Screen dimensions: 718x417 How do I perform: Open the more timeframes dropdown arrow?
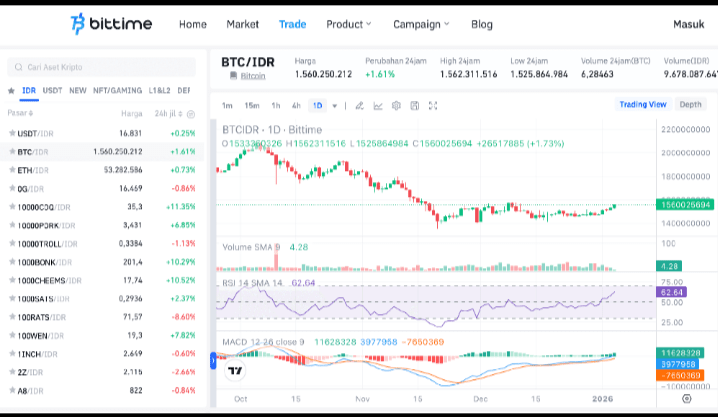[x=335, y=106]
